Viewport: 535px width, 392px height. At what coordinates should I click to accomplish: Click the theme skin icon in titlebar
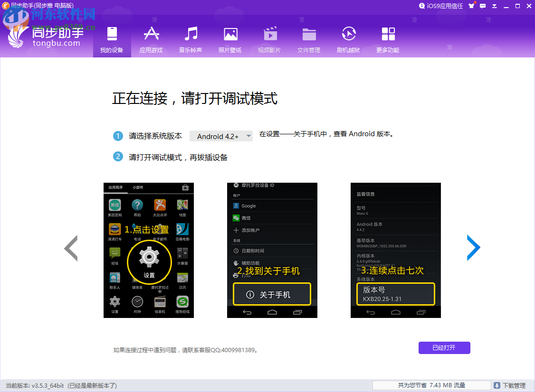pyautogui.click(x=471, y=6)
